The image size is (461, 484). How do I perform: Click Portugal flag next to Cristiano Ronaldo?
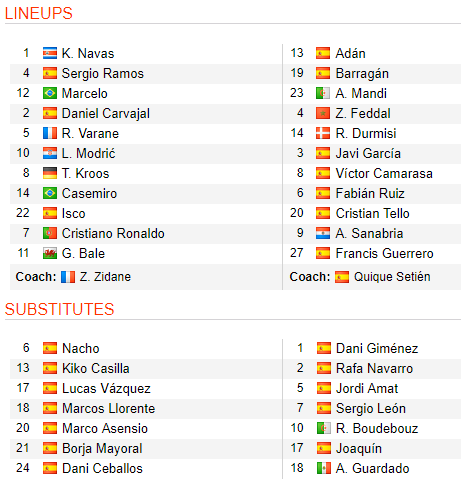tap(50, 233)
